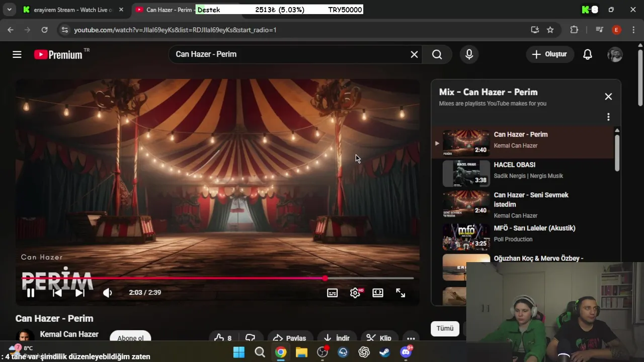
Task: Skip to the previous video
Action: coord(57,293)
